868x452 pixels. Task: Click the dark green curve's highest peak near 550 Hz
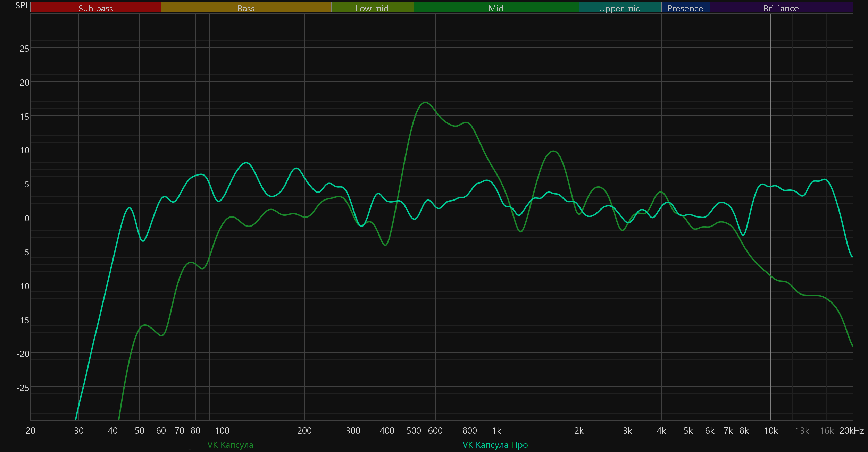[x=425, y=103]
